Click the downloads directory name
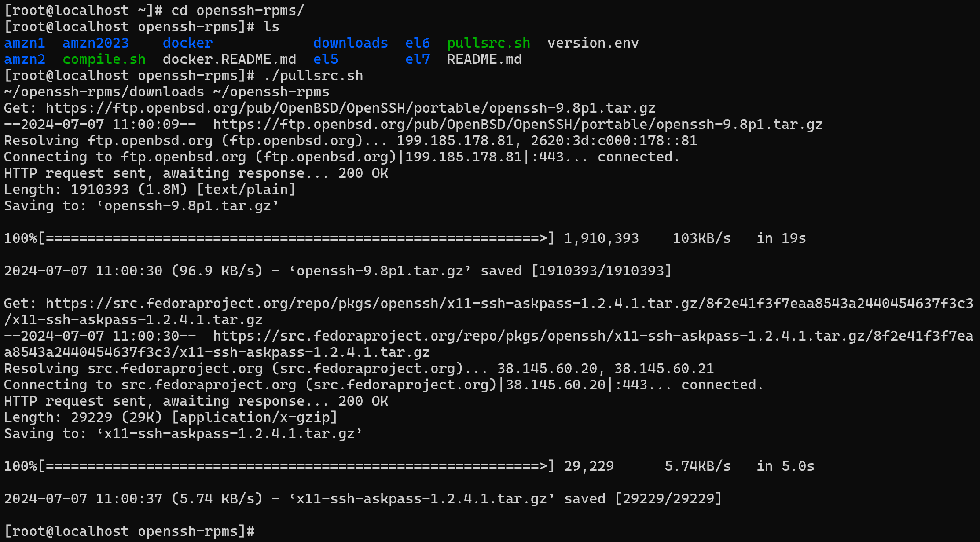The width and height of the screenshot is (980, 542). (x=350, y=43)
